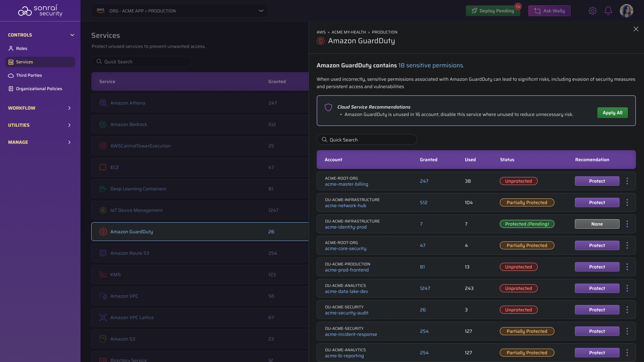Click the KMS key icon
This screenshot has width=644, height=362.
point(103,275)
